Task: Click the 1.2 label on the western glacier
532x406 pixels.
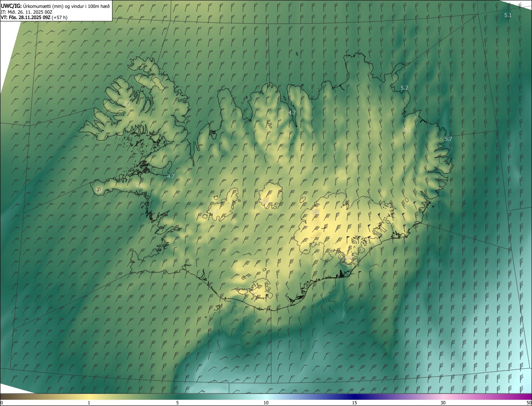Action: click(215, 212)
